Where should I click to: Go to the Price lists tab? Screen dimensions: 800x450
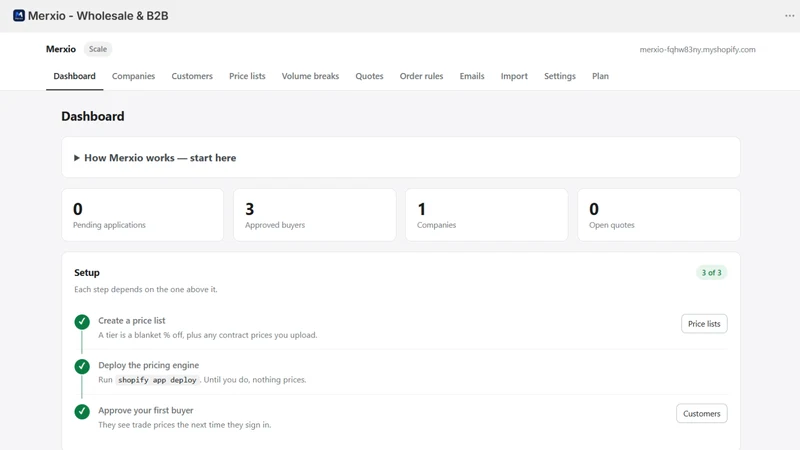pos(247,76)
